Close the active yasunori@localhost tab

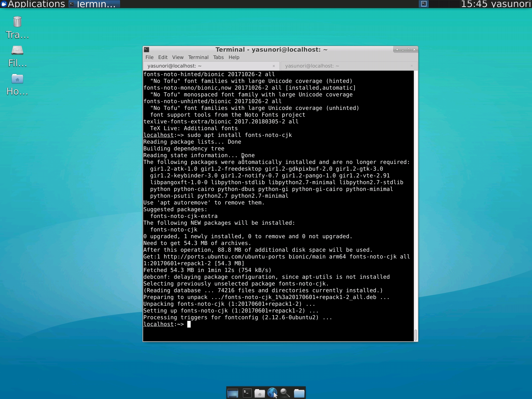point(274,66)
